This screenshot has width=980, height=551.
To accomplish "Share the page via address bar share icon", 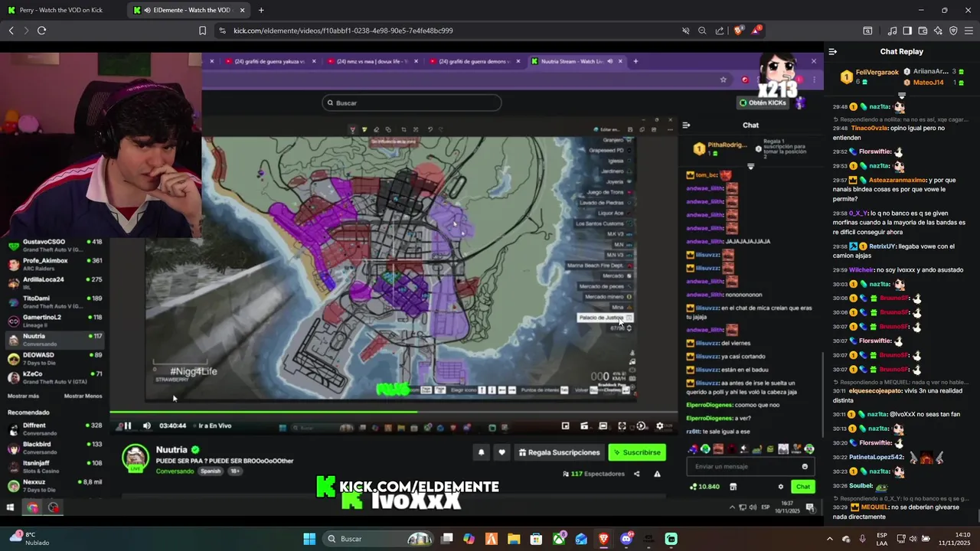I will tap(720, 31).
